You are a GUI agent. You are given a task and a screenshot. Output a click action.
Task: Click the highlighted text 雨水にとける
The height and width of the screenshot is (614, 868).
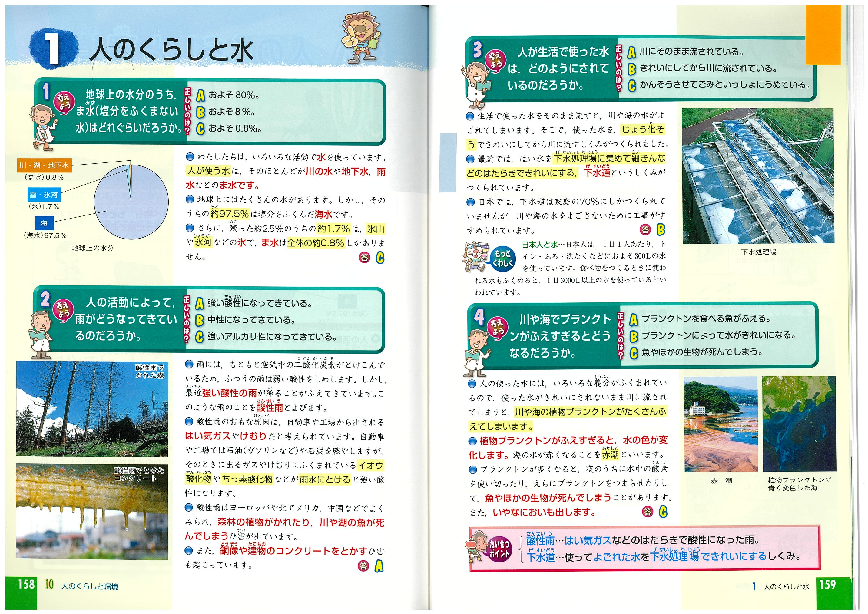(325, 479)
